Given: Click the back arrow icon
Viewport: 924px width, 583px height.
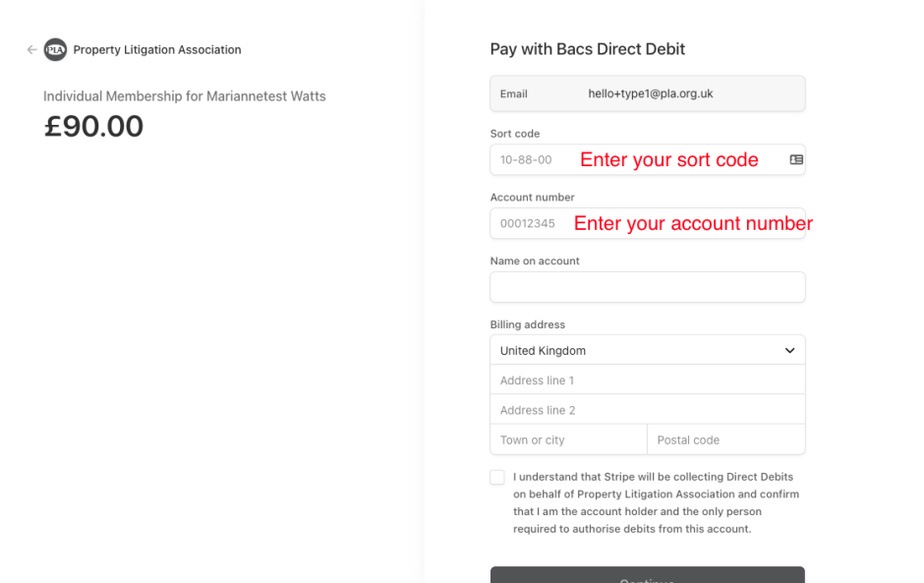Looking at the screenshot, I should point(31,49).
